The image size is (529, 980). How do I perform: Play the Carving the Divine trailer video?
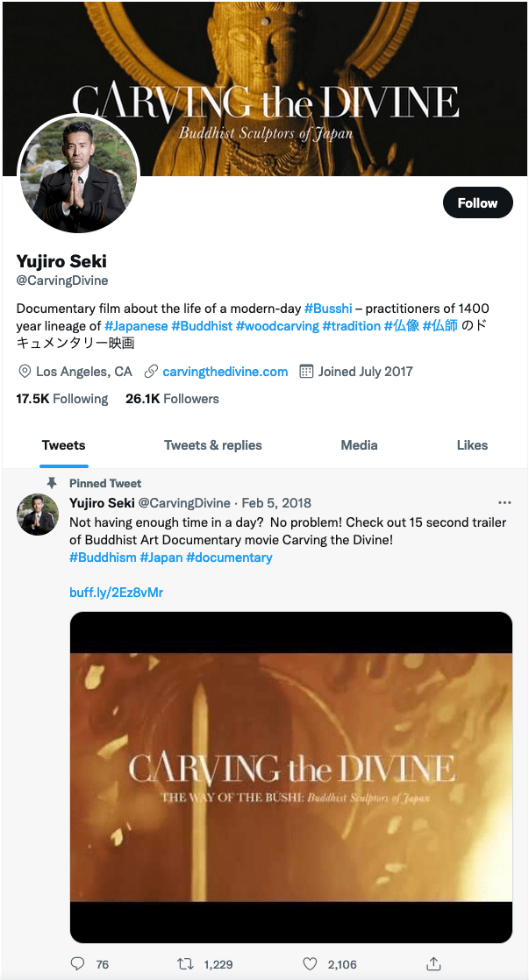coord(290,777)
